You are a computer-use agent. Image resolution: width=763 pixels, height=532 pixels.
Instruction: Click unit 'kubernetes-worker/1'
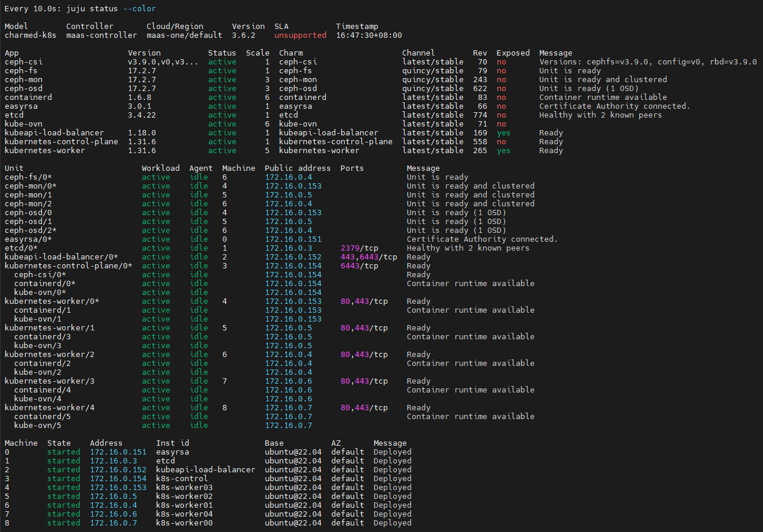50,328
